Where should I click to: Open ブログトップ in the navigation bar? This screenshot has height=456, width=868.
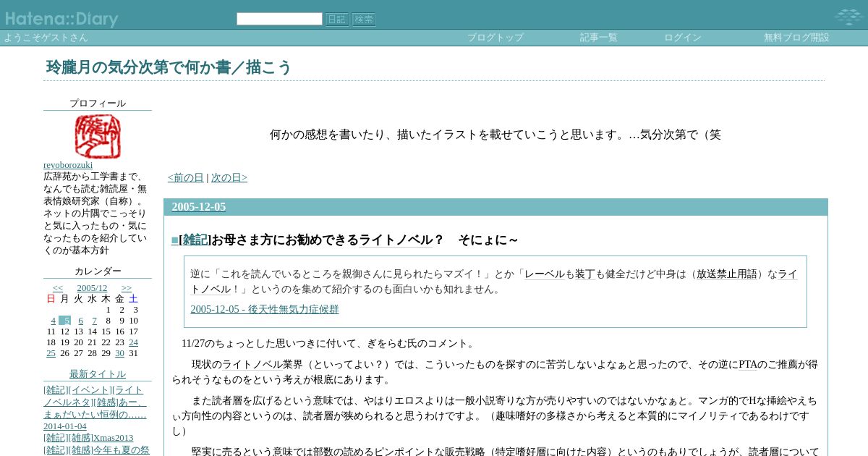495,38
